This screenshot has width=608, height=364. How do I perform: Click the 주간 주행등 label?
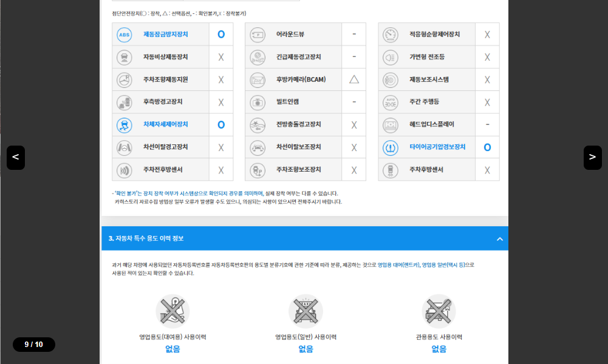(424, 101)
